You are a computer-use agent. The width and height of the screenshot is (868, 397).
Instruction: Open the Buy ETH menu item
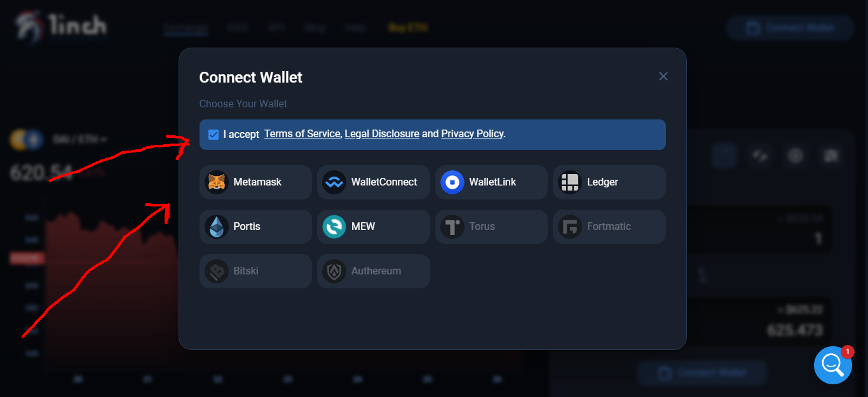408,28
